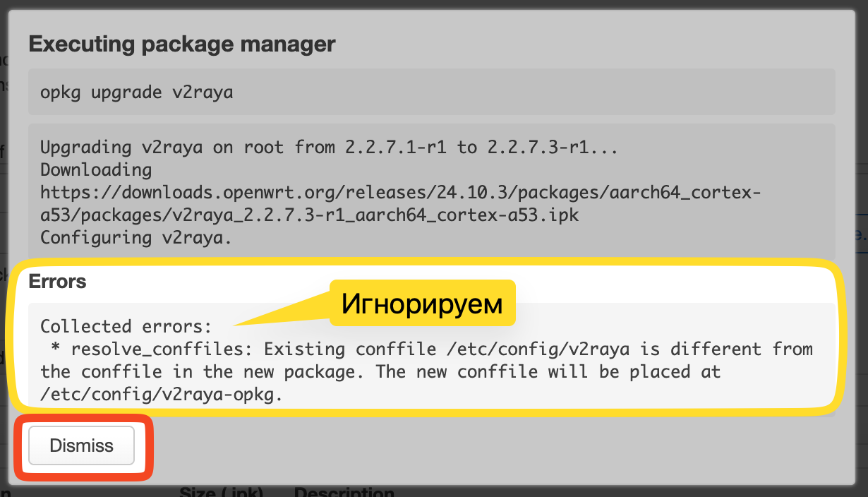Click the 'aarch64_cortex-' end of the URL line
Screen dimensions: 868x497
pos(685,193)
